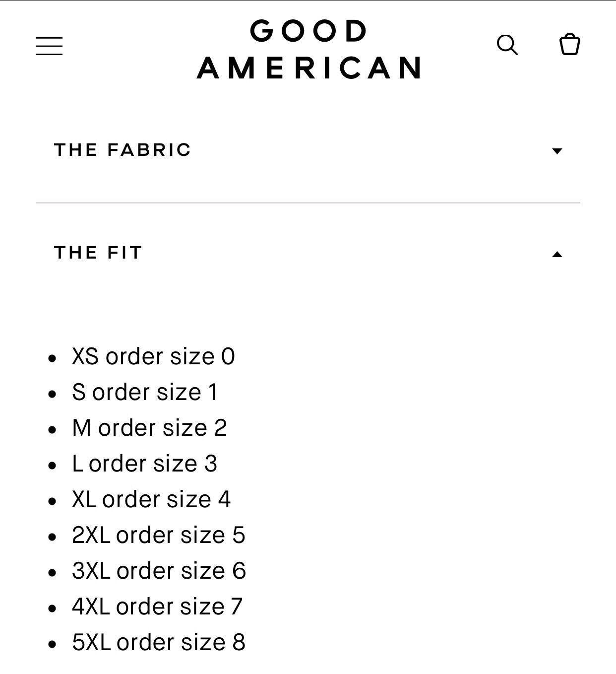Viewport: 616px width, 674px height.
Task: Select the M order size 2 line
Action: pos(149,428)
